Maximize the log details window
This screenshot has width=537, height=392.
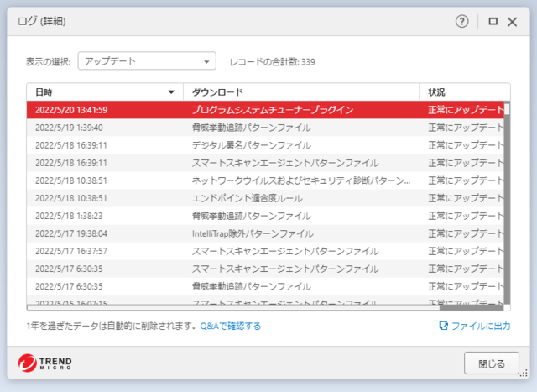[493, 22]
